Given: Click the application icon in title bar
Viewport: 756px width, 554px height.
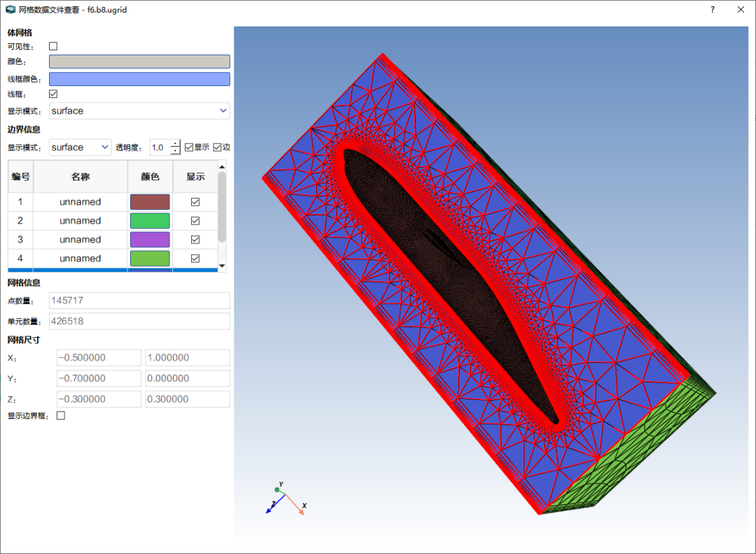Looking at the screenshot, I should tap(10, 10).
